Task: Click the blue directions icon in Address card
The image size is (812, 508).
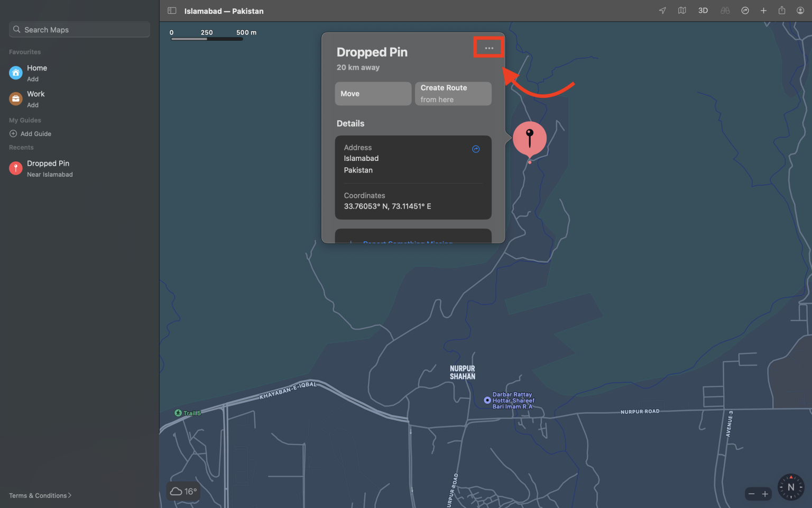Action: (x=476, y=149)
